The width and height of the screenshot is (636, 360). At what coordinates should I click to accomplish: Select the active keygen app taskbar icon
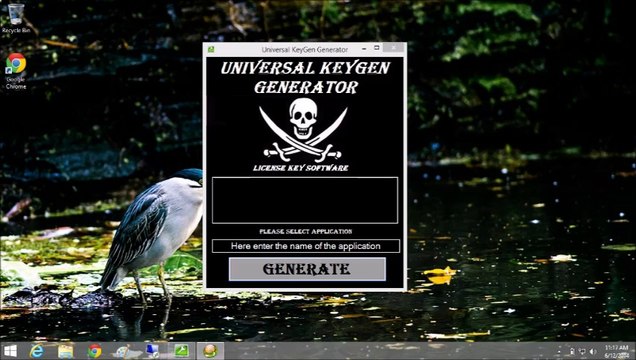(x=210, y=351)
